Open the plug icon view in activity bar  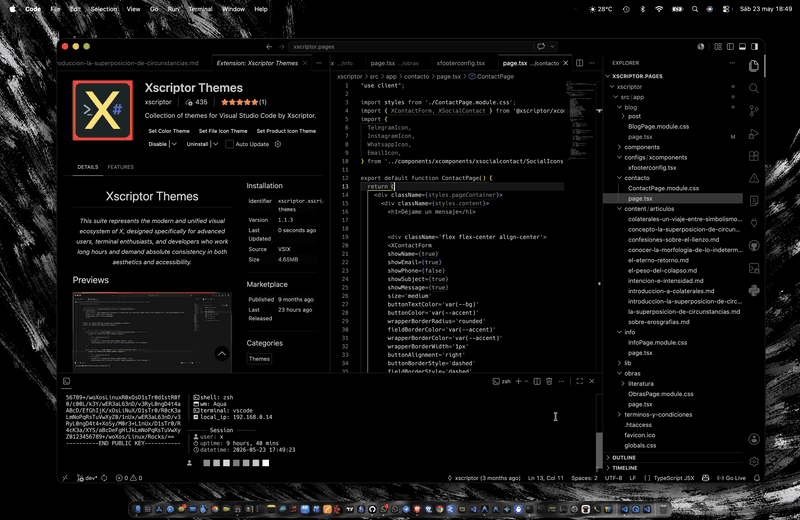pos(754,223)
